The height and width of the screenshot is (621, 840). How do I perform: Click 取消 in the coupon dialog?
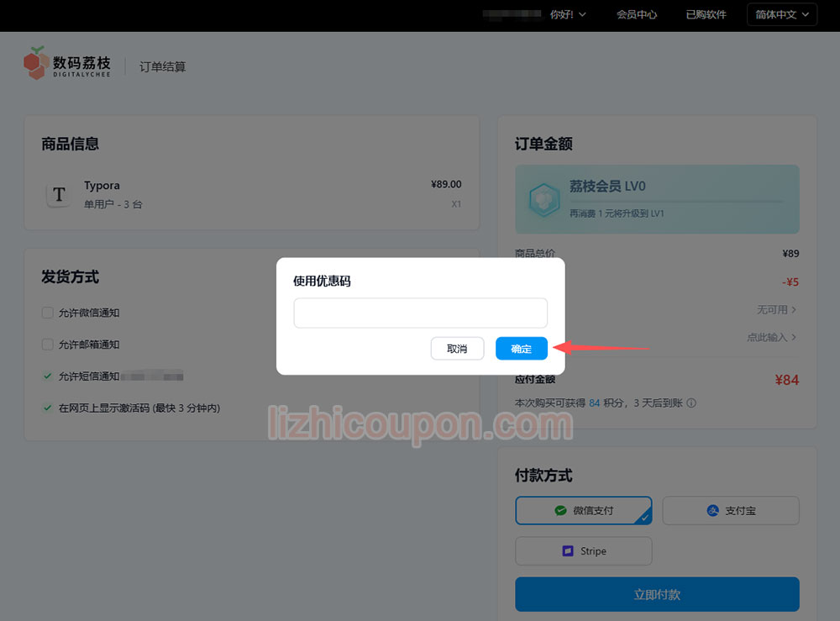coord(457,348)
